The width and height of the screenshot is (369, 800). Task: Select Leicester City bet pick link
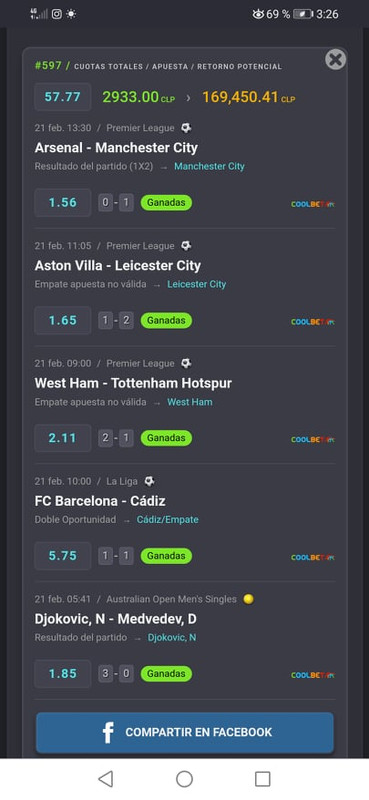(x=196, y=284)
